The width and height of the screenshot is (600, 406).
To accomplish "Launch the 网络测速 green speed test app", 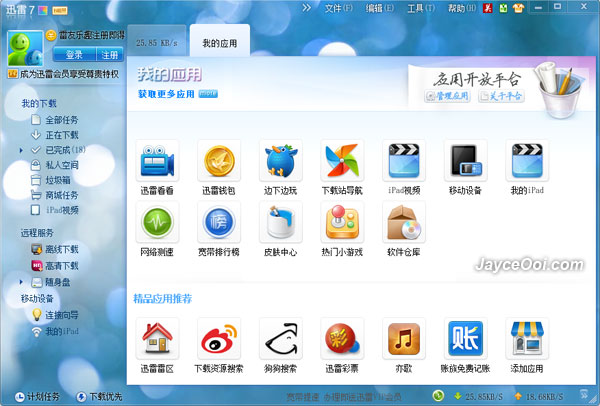I will pos(157,222).
